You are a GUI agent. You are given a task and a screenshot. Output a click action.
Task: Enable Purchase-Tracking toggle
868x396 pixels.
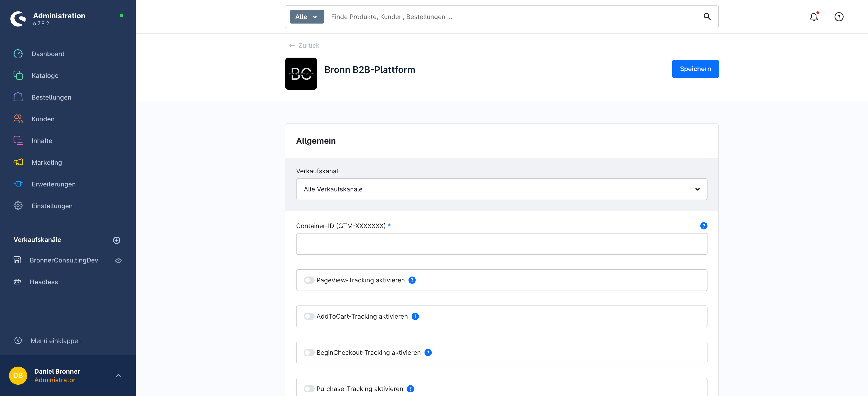tap(309, 389)
